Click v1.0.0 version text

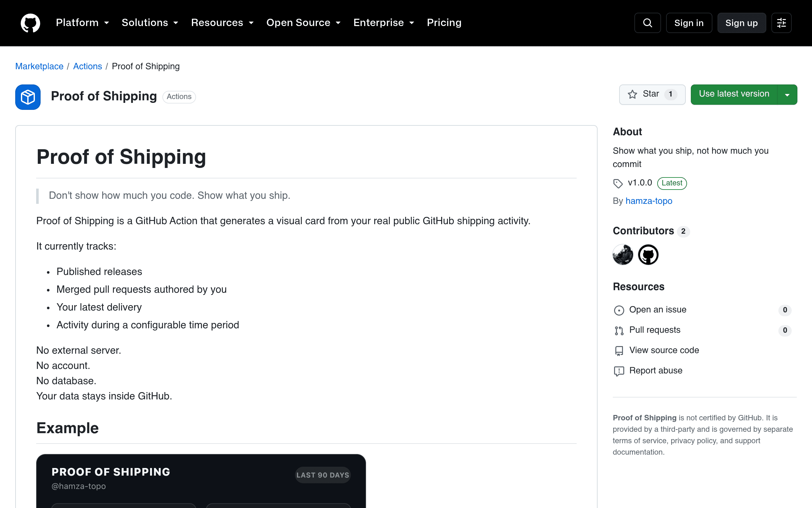click(640, 183)
